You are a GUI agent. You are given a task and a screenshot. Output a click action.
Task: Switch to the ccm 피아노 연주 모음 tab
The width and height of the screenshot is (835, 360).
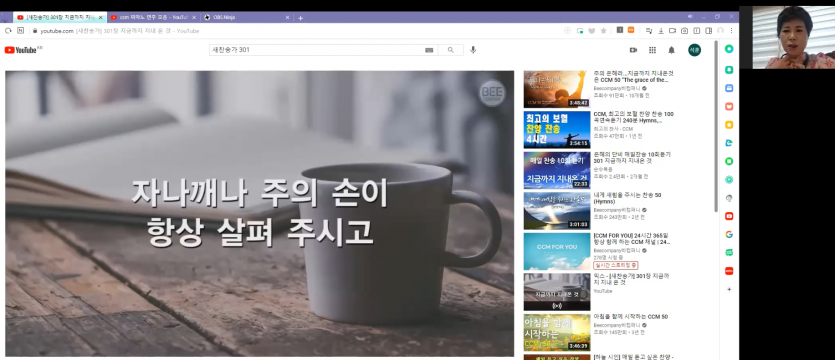click(x=152, y=18)
